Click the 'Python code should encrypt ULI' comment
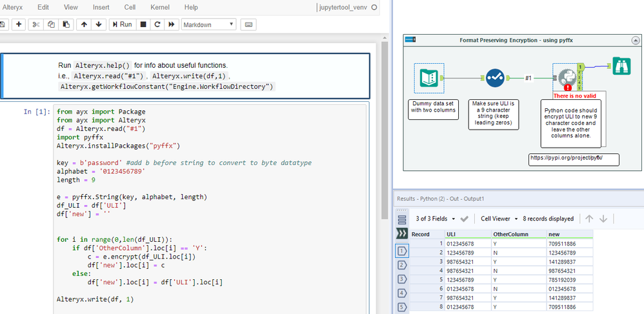 [570, 123]
